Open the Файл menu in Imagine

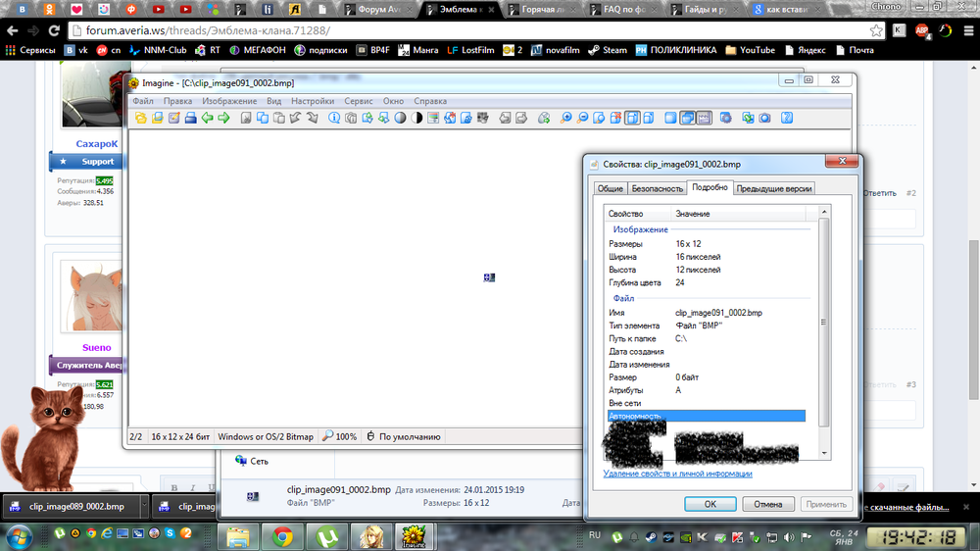pyautogui.click(x=143, y=101)
